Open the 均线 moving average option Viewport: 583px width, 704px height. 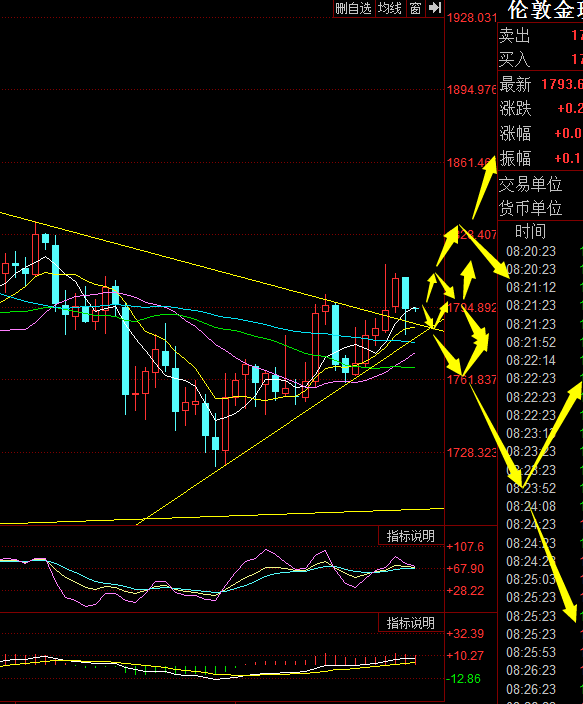click(389, 9)
